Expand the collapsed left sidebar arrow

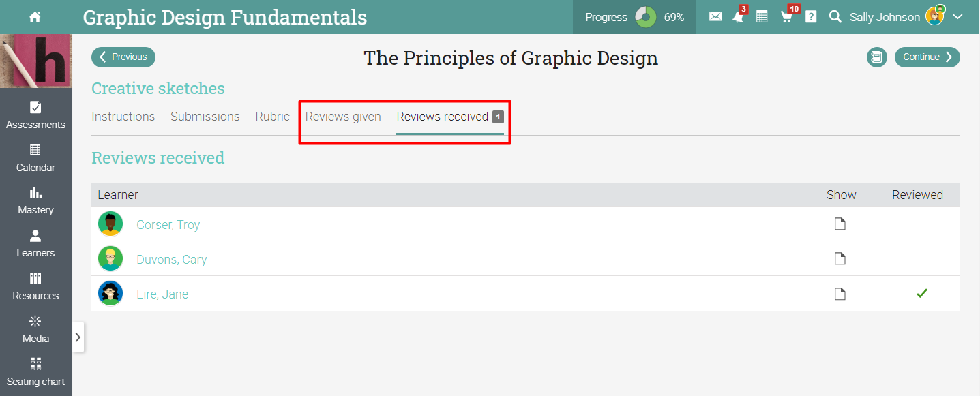click(78, 337)
